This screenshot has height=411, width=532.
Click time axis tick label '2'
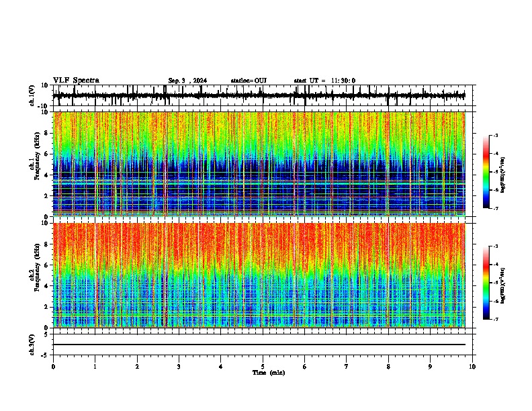click(137, 367)
